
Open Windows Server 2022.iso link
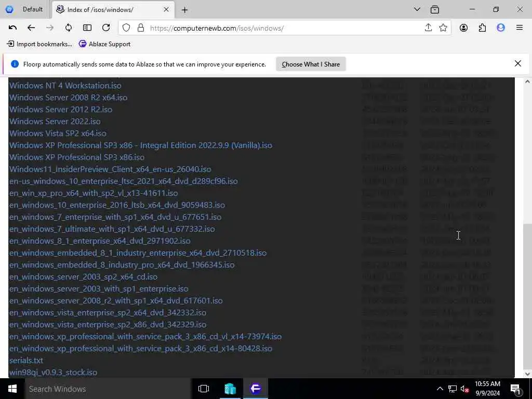pos(55,121)
